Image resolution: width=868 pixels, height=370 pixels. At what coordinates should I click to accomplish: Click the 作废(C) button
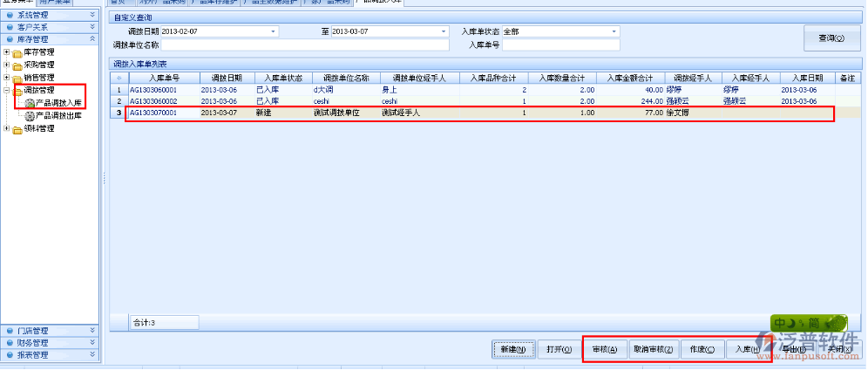click(702, 350)
